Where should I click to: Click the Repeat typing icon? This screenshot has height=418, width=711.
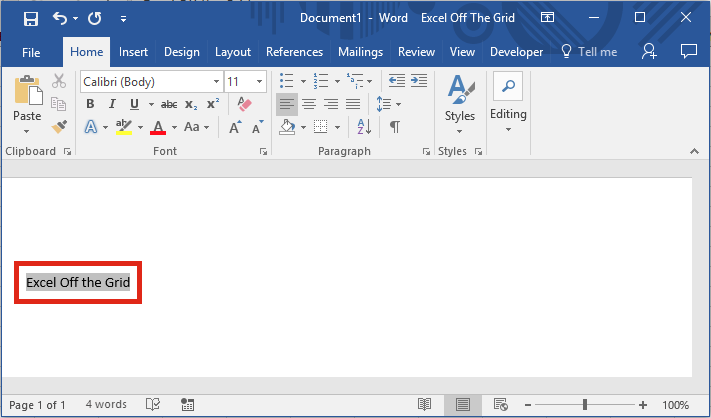pos(94,19)
